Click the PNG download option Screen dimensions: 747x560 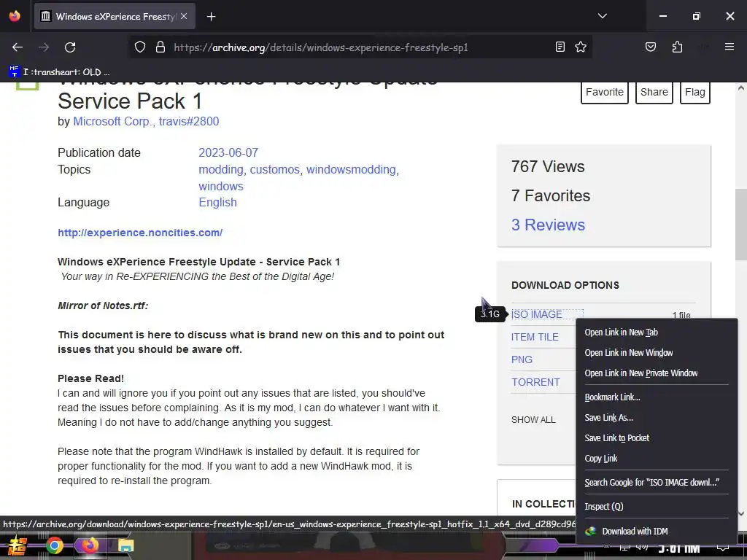click(522, 359)
